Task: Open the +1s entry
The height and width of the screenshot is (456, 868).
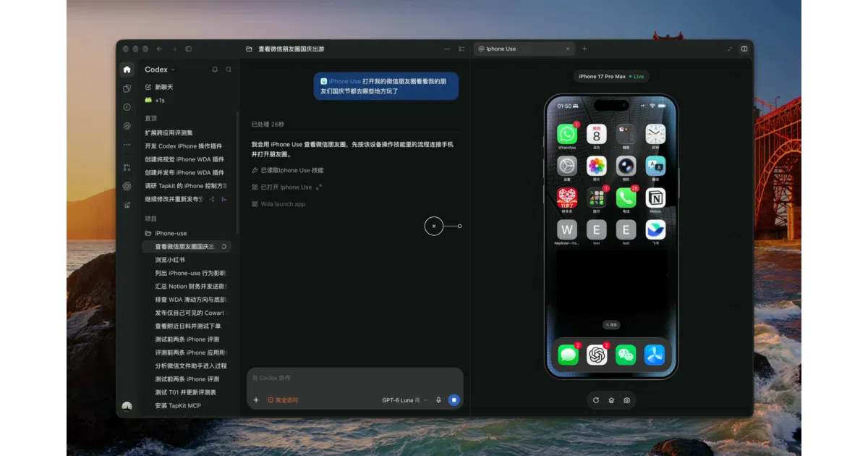Action: [x=155, y=100]
